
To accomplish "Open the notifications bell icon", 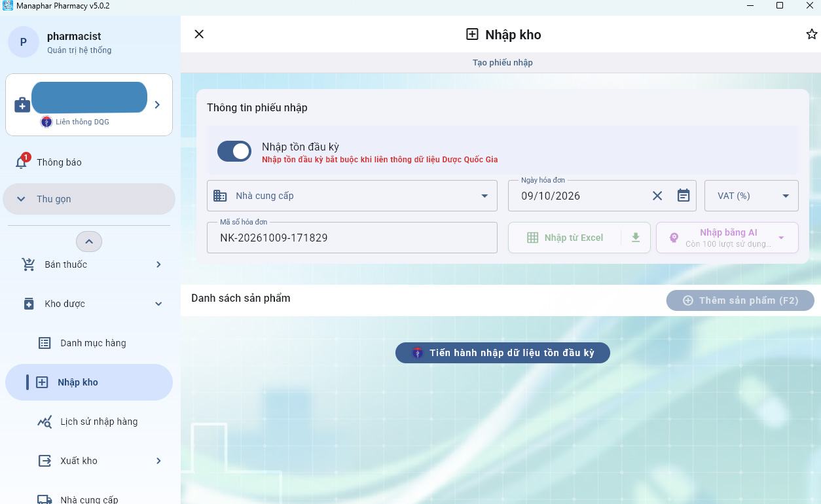I will click(x=21, y=163).
